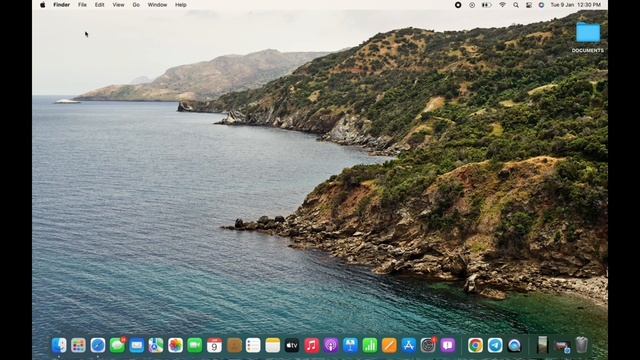Viewport: 640px width, 360px height.
Task: Open Control Center in menu bar
Action: 529,5
